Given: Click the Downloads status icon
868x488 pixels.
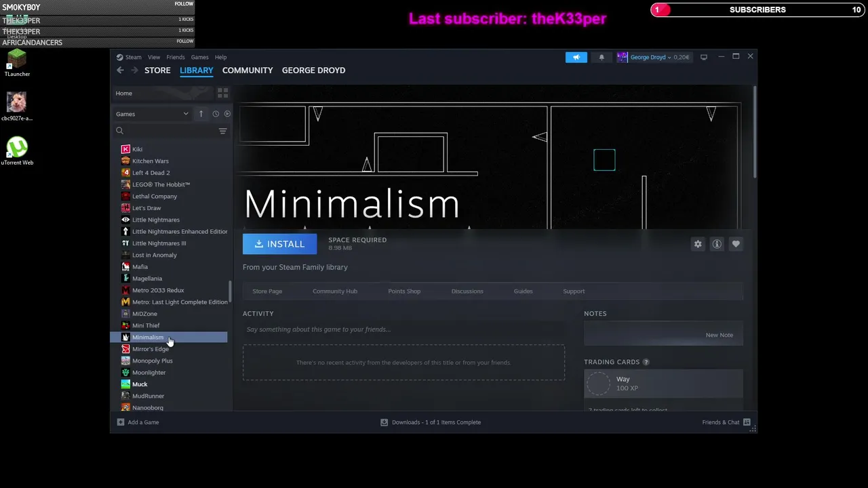Looking at the screenshot, I should pos(384,422).
